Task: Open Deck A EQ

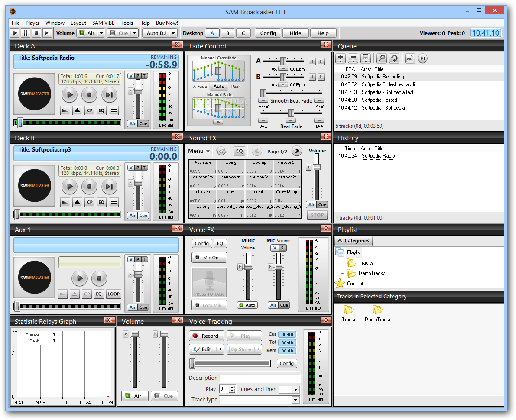Action: [x=101, y=110]
